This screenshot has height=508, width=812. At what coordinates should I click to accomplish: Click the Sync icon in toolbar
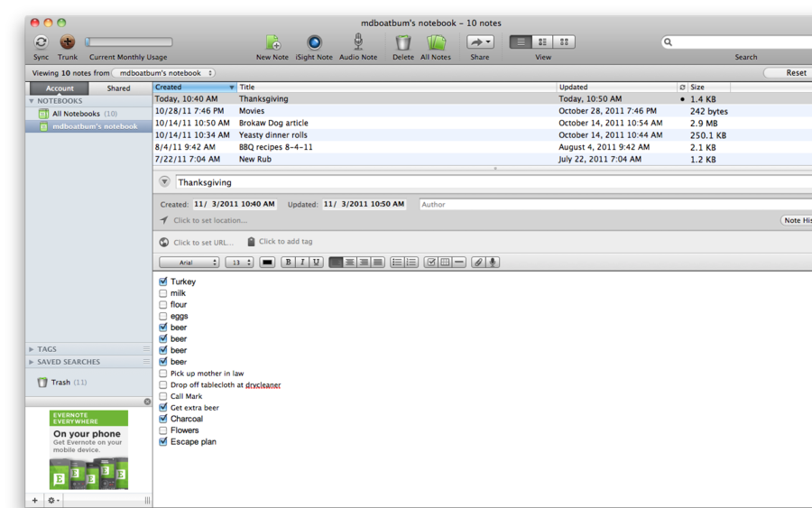click(42, 42)
